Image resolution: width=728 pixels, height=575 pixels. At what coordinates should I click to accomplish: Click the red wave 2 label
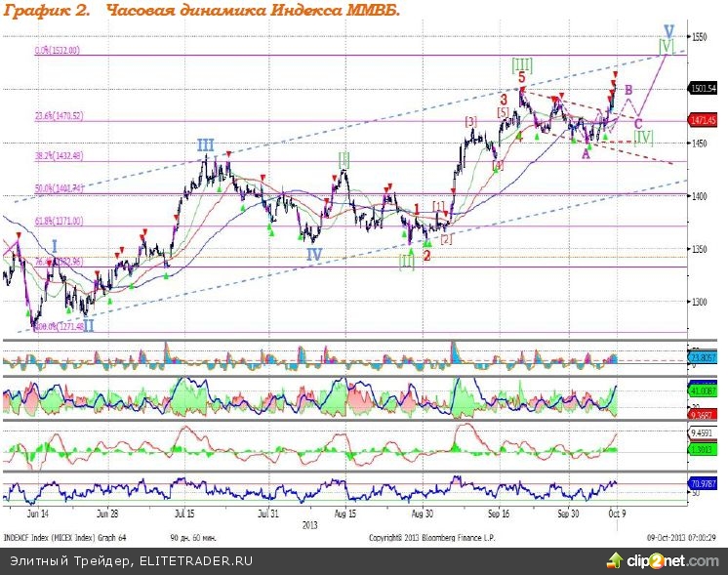426,255
